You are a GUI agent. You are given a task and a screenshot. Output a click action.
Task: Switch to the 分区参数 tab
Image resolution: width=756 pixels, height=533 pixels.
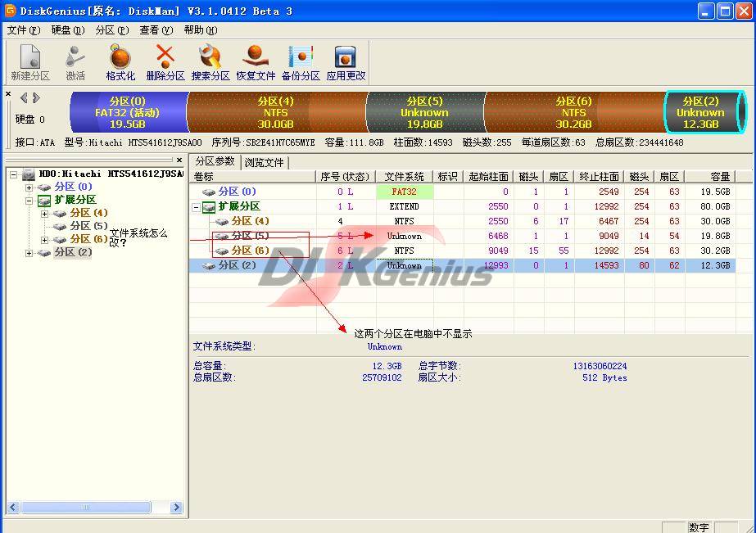215,161
